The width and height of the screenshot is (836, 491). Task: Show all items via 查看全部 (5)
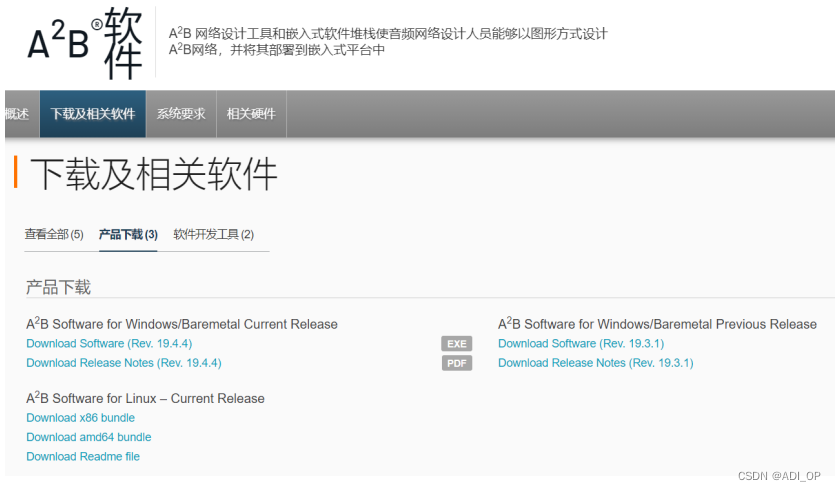[54, 235]
